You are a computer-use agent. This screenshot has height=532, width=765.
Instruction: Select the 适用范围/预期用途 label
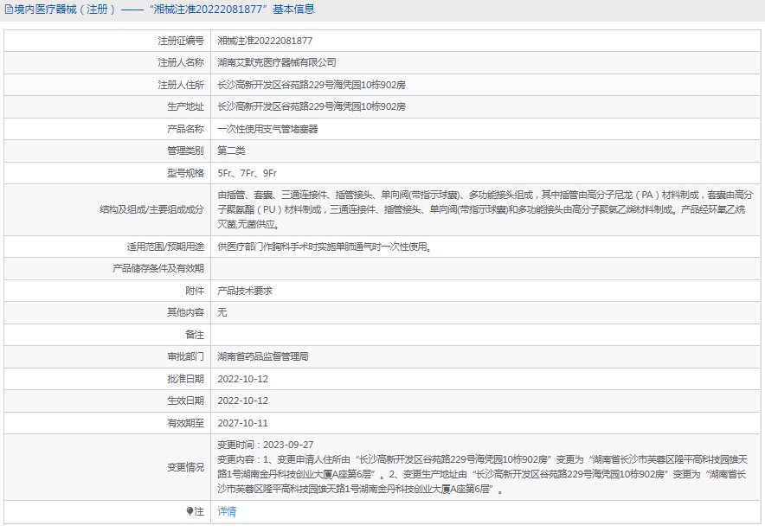pos(165,247)
